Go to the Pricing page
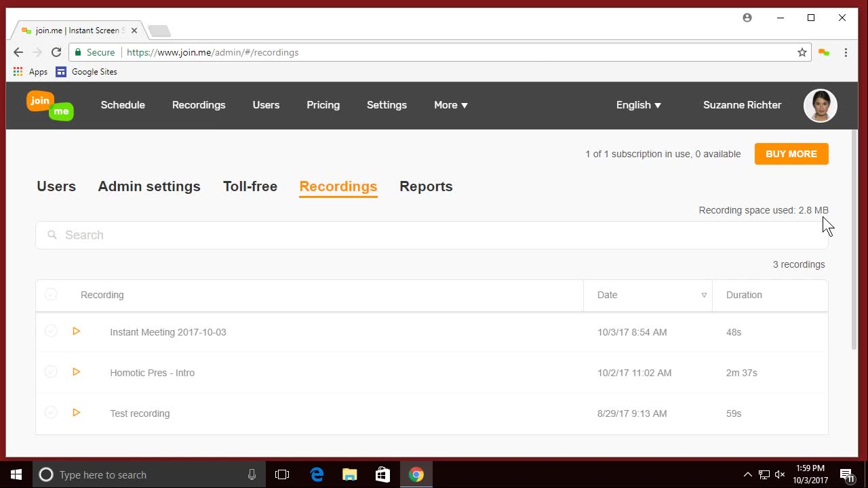The image size is (868, 488). click(x=323, y=105)
